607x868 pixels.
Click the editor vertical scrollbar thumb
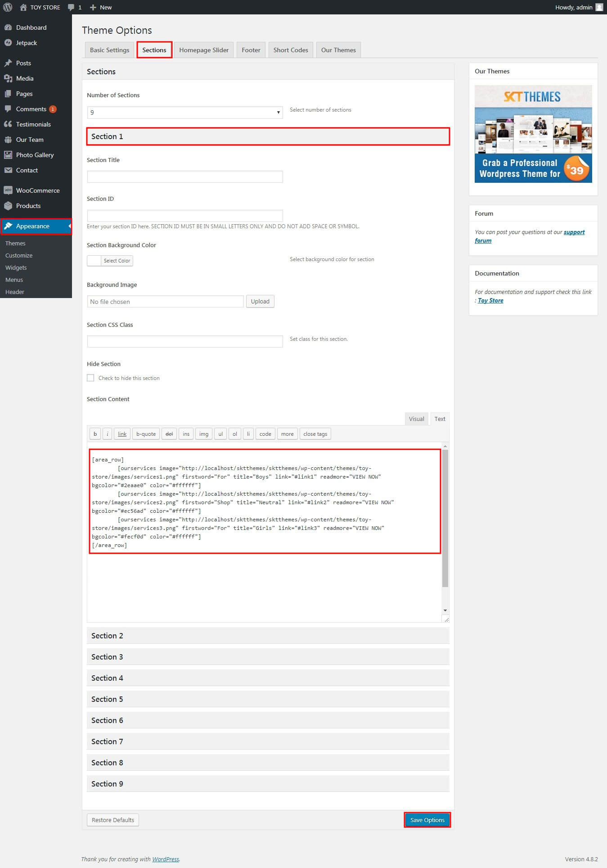coord(445,518)
